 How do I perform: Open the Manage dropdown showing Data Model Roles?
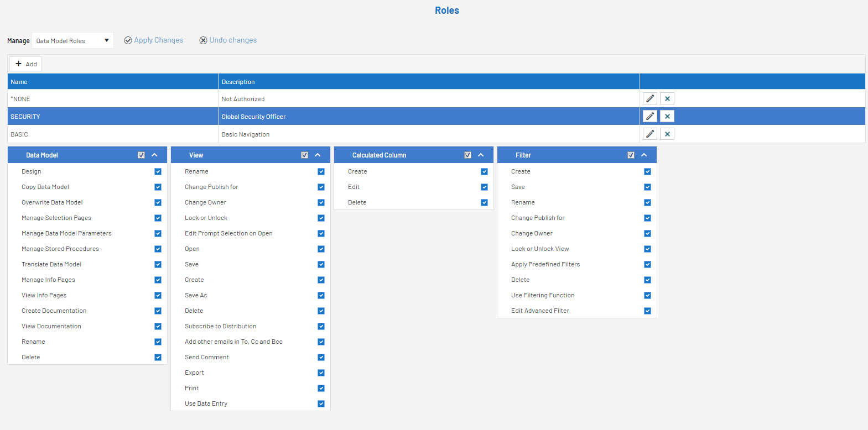[x=72, y=40]
